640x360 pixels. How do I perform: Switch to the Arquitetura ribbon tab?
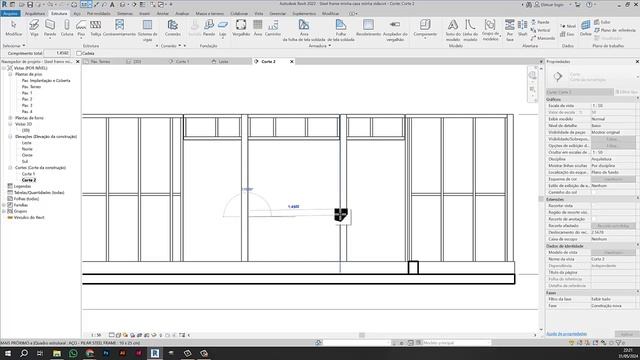(35, 13)
